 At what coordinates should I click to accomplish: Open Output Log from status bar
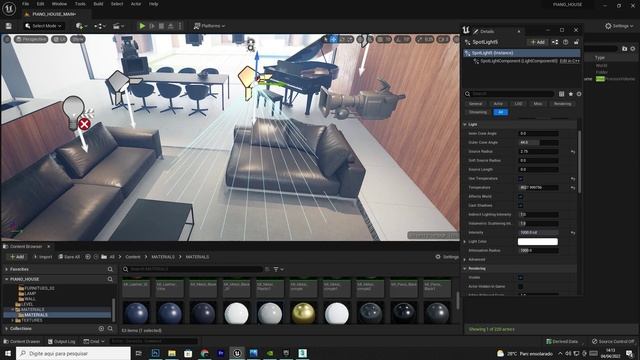[61, 341]
